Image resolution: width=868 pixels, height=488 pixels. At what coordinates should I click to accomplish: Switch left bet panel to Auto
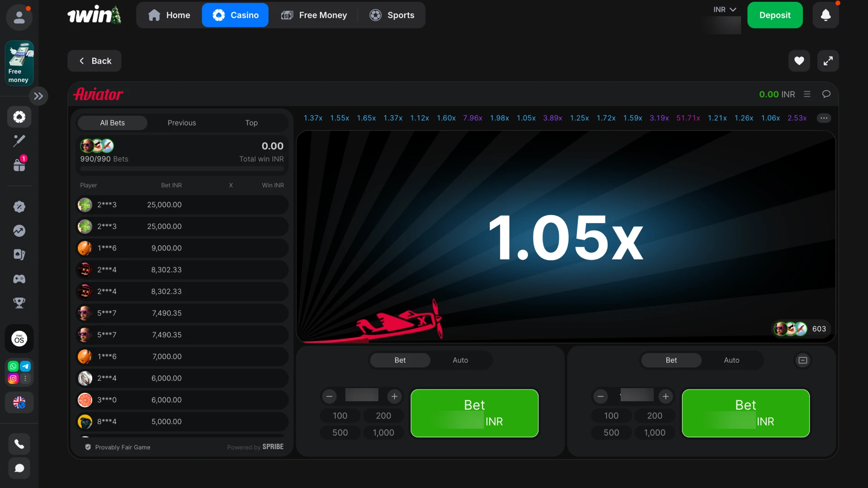(x=460, y=360)
